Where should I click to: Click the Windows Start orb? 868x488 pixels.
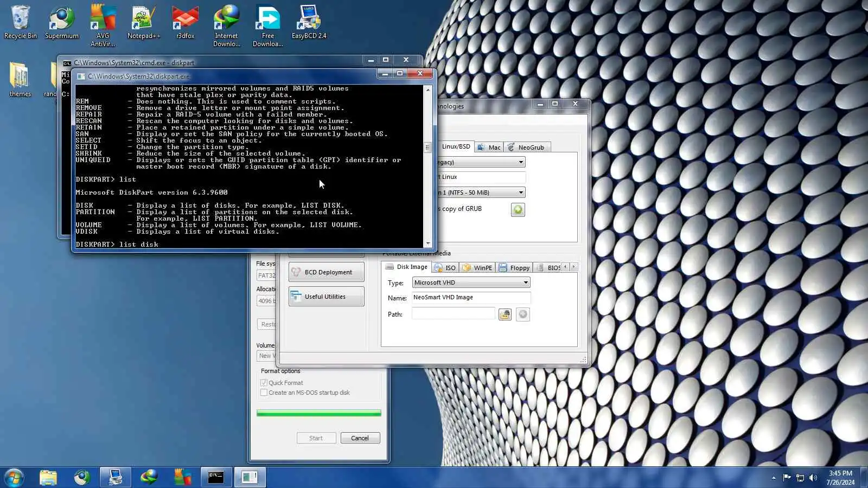[x=13, y=477]
